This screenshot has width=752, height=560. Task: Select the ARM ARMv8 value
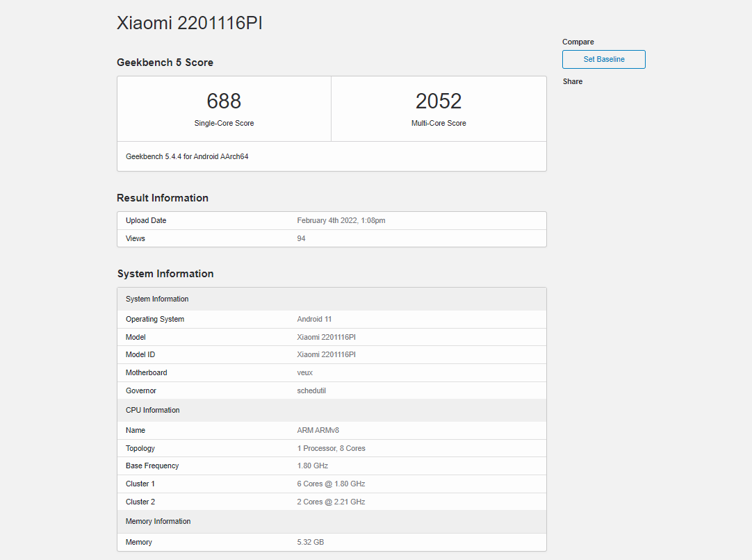tap(318, 431)
